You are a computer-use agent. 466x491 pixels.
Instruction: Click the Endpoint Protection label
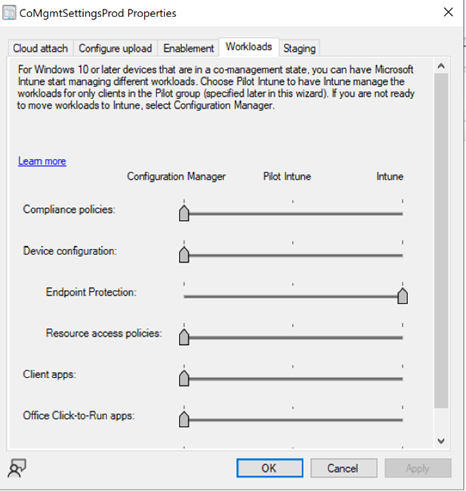click(x=91, y=292)
